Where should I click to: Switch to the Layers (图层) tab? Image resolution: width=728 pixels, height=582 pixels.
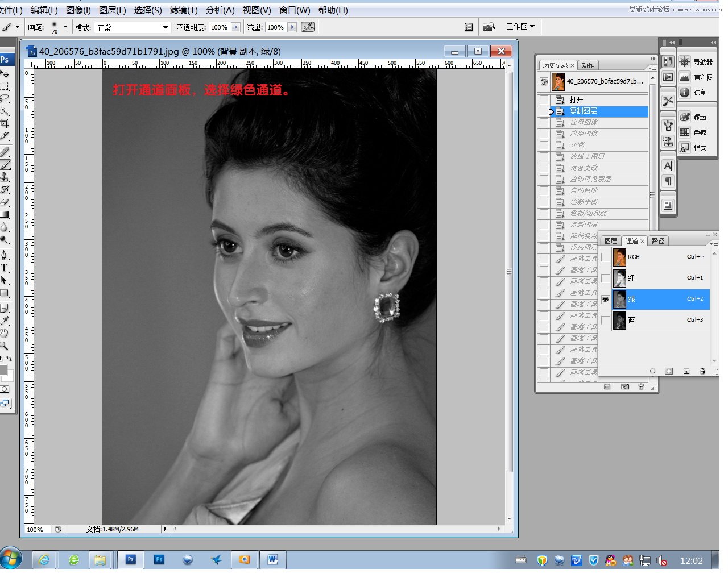point(610,241)
